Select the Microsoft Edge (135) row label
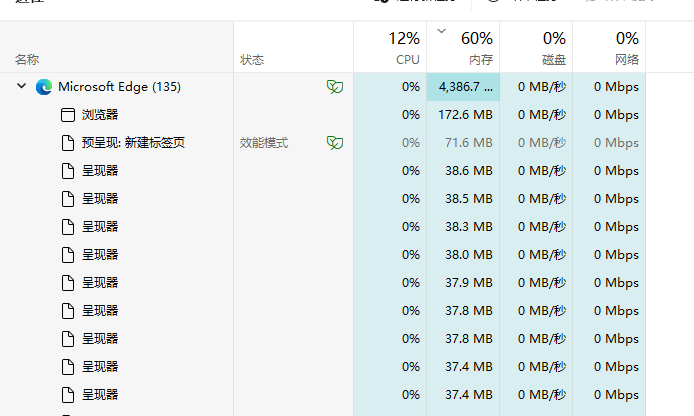The height and width of the screenshot is (416, 694). coord(120,87)
